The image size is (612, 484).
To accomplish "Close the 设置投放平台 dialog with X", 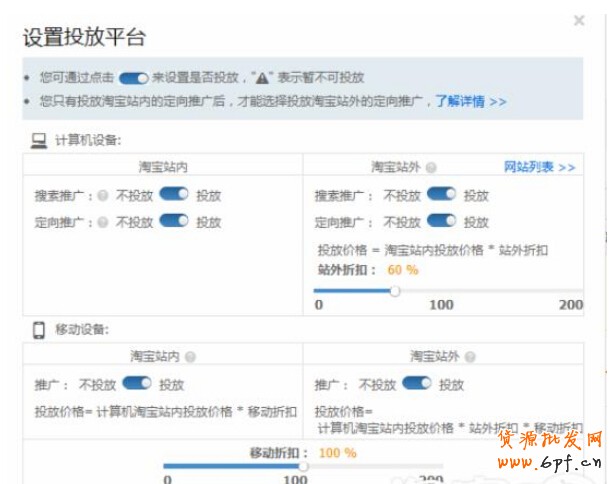I will (x=579, y=20).
